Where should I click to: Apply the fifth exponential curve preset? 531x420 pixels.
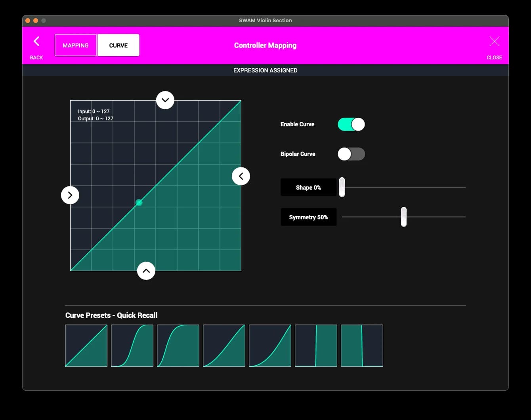(x=270, y=346)
